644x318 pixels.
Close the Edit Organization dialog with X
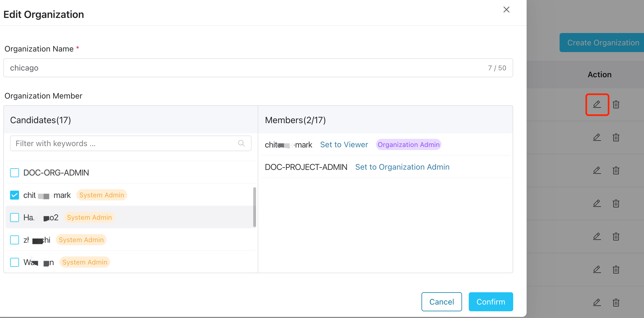(506, 10)
